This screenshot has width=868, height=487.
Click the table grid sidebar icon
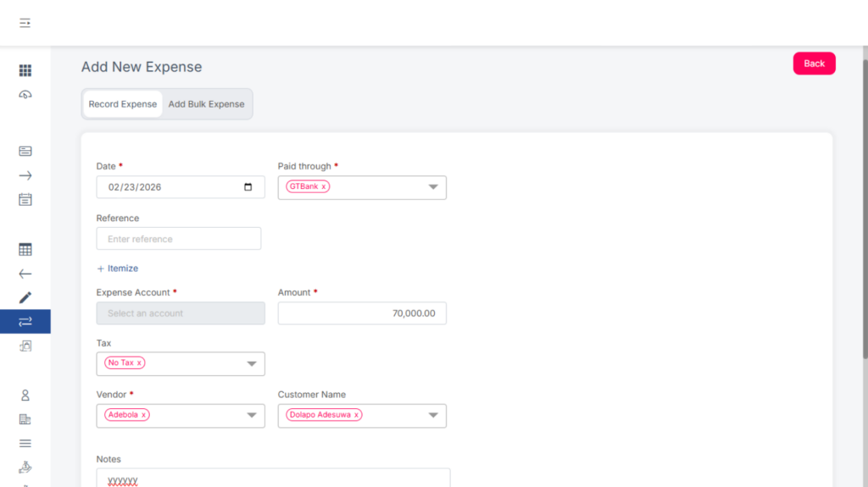tap(25, 250)
